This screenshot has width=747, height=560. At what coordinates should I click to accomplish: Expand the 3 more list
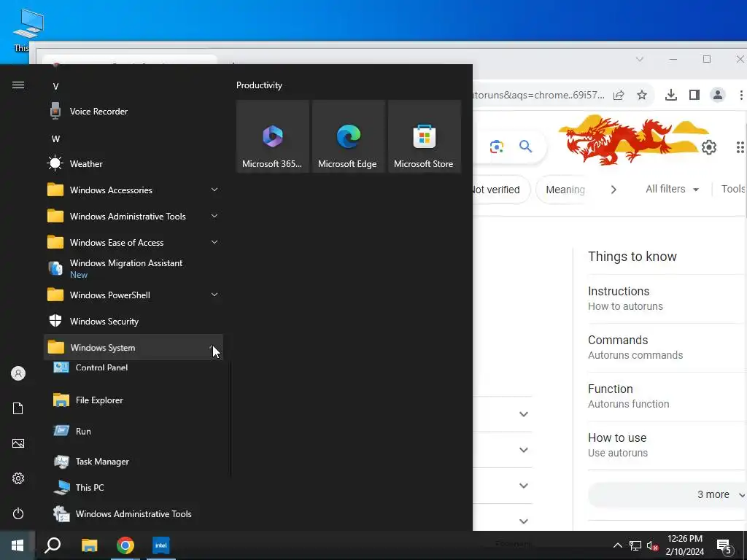click(667, 495)
